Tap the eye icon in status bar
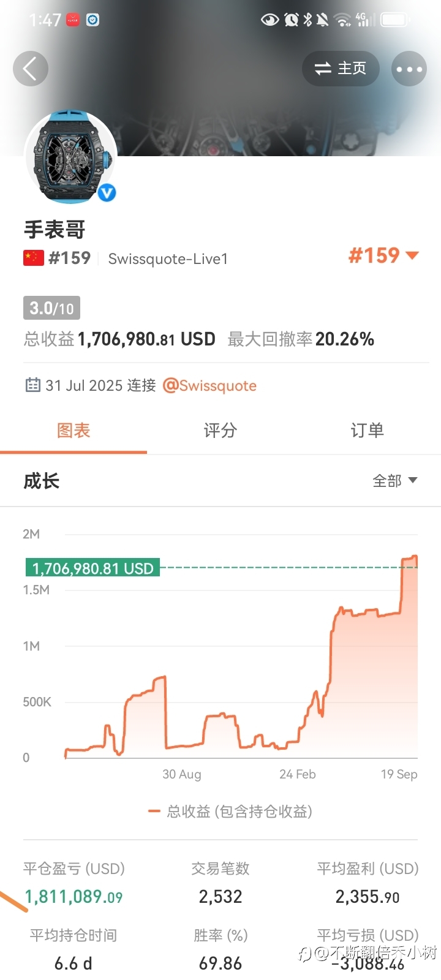The image size is (441, 980). [269, 20]
